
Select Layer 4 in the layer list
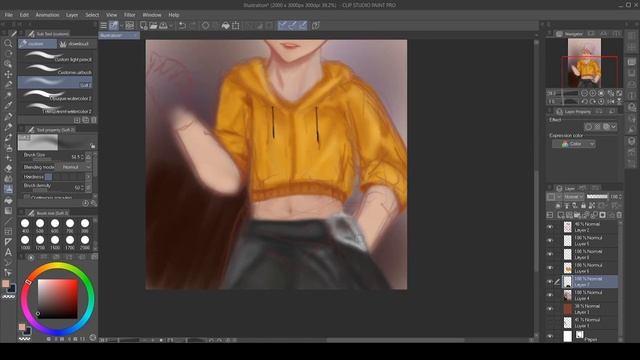coord(590,296)
